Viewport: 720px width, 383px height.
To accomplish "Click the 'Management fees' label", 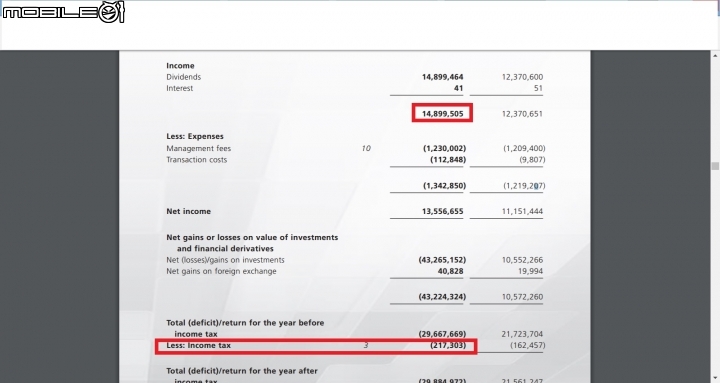I will coord(198,148).
